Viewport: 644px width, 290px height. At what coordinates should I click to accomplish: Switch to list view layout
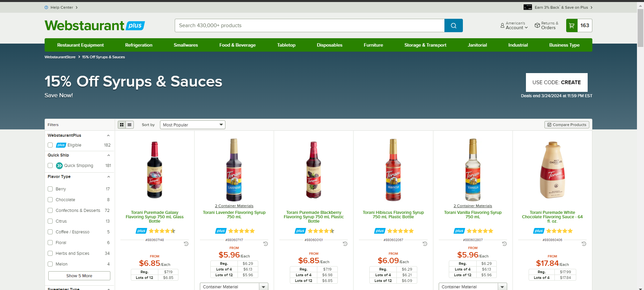click(x=129, y=125)
